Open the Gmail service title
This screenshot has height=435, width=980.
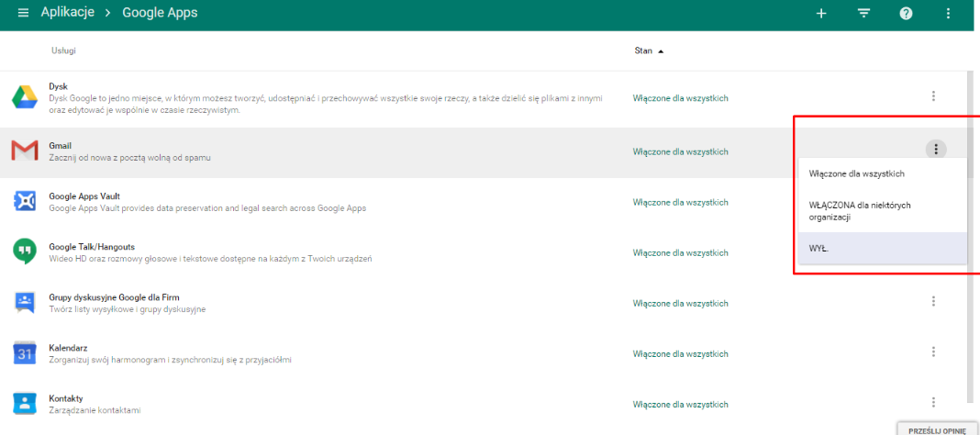pos(60,146)
